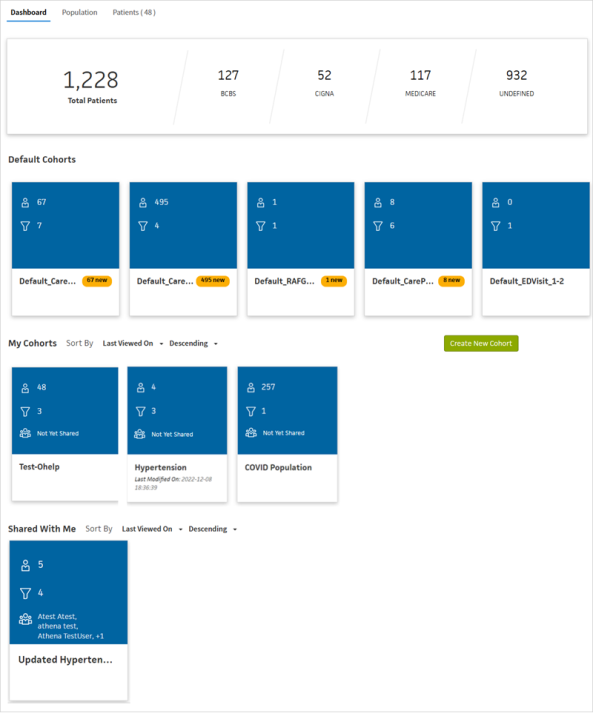Click patient count icon on Test-Ohelp cohort
The image size is (593, 713).
coord(25,387)
